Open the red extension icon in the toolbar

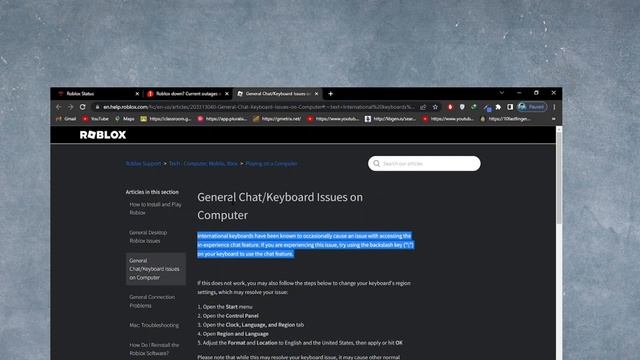(x=450, y=107)
